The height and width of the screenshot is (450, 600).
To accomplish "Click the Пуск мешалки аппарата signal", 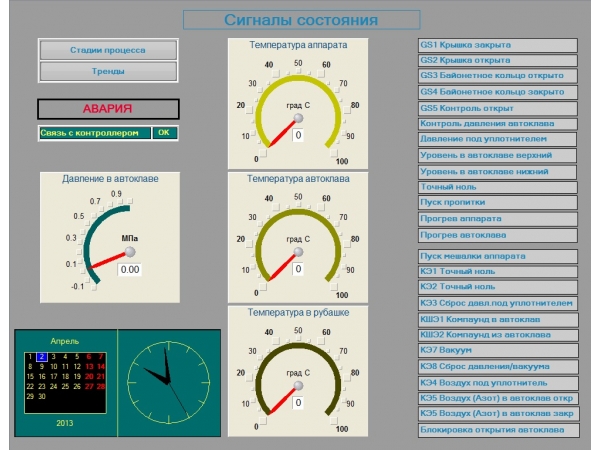I will coord(498,256).
